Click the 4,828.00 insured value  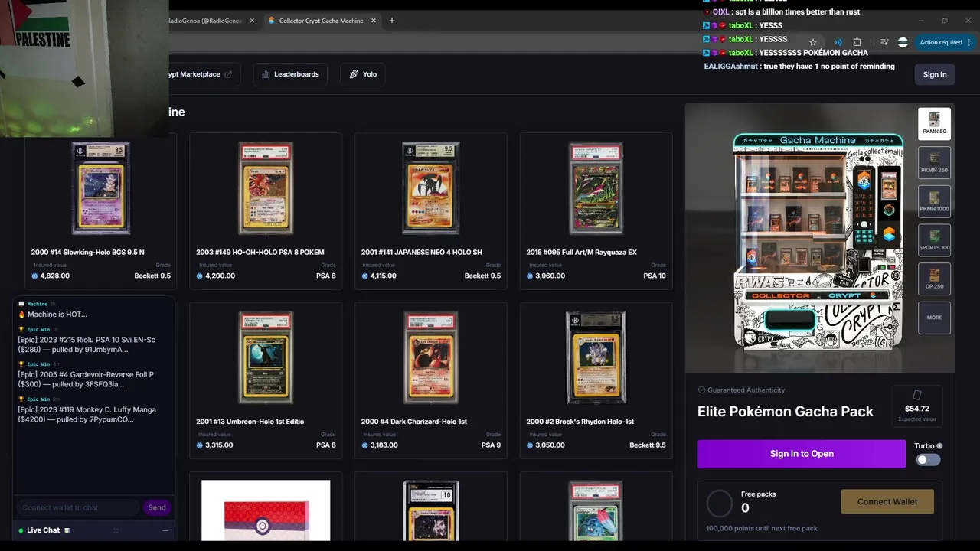click(54, 275)
